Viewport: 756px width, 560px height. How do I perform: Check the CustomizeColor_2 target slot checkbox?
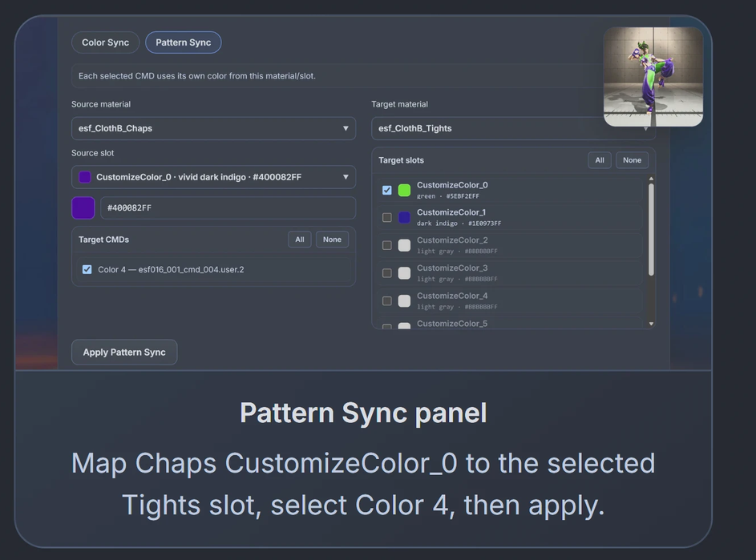tap(386, 245)
